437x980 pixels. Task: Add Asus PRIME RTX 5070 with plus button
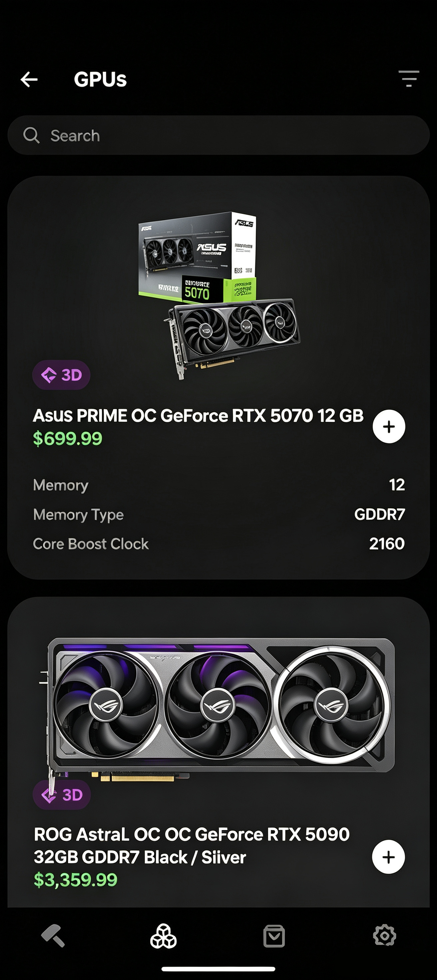coord(389,426)
